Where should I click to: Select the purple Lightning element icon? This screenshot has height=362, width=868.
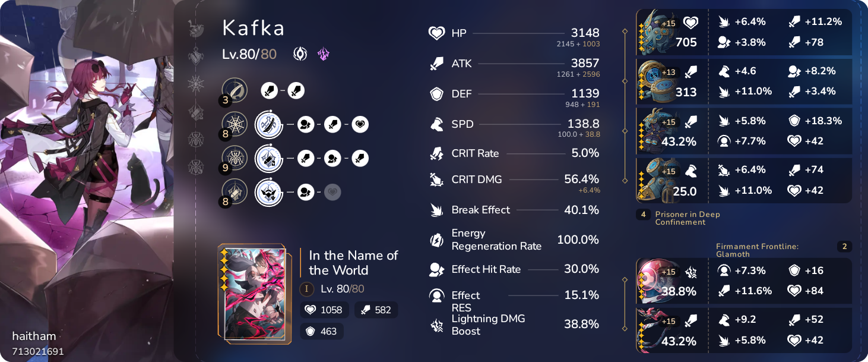[323, 54]
